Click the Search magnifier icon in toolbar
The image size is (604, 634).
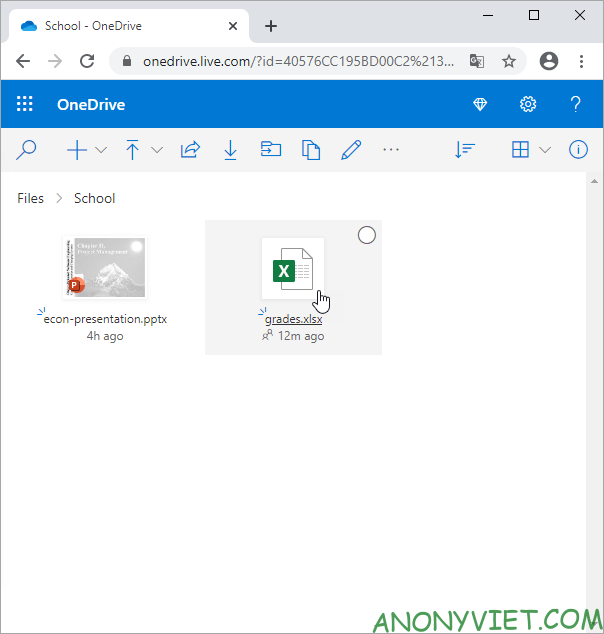coord(27,150)
